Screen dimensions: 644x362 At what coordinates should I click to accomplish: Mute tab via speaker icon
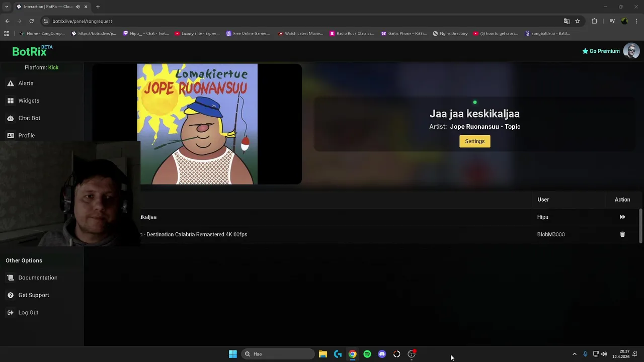(77, 7)
